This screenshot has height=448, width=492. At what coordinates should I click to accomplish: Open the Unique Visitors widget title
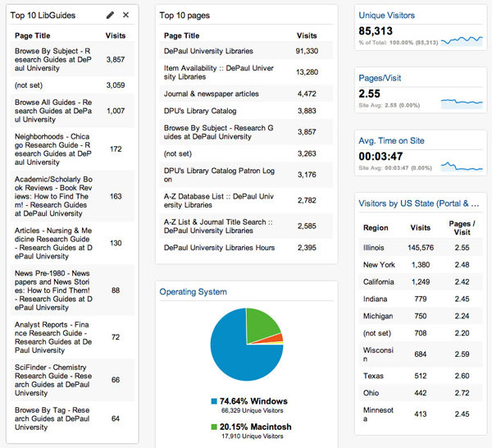pos(386,16)
